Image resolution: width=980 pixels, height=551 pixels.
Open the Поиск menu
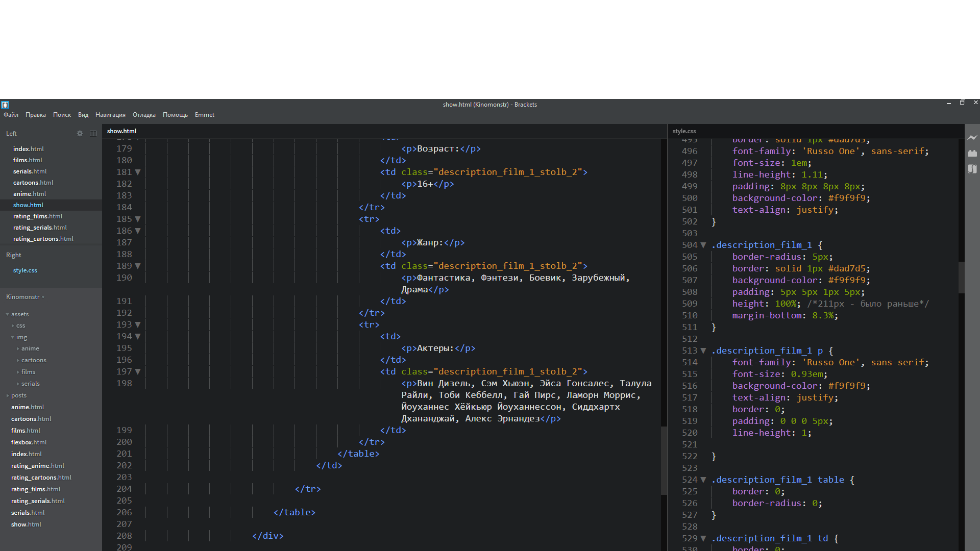coord(62,115)
